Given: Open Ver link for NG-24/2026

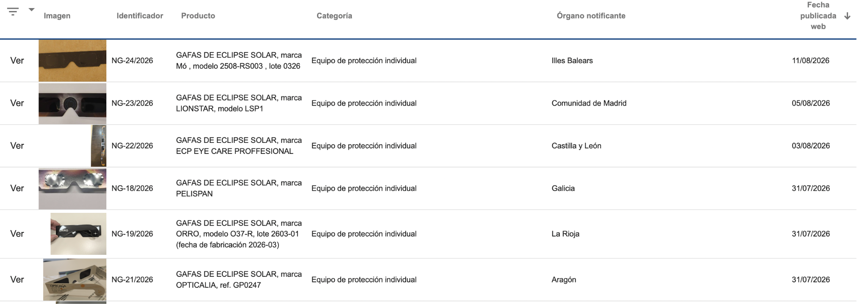Looking at the screenshot, I should [17, 61].
